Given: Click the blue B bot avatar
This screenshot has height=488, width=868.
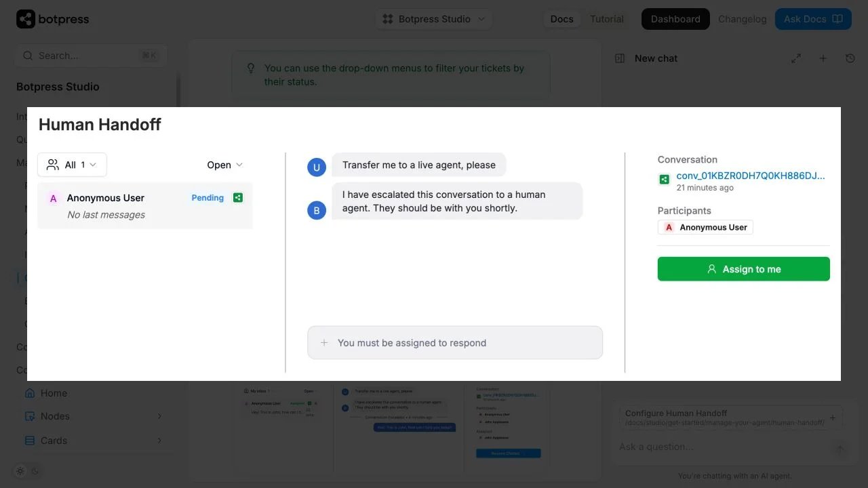Looking at the screenshot, I should (x=317, y=210).
